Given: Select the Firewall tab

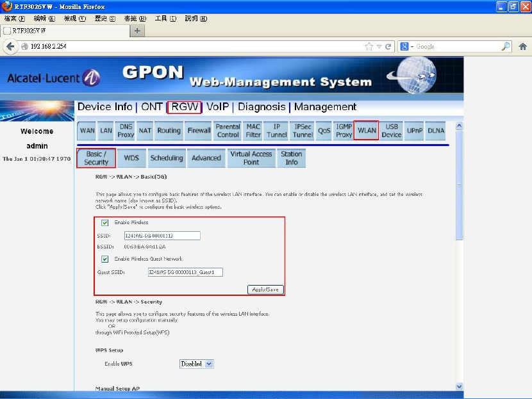Looking at the screenshot, I should pos(199,131).
